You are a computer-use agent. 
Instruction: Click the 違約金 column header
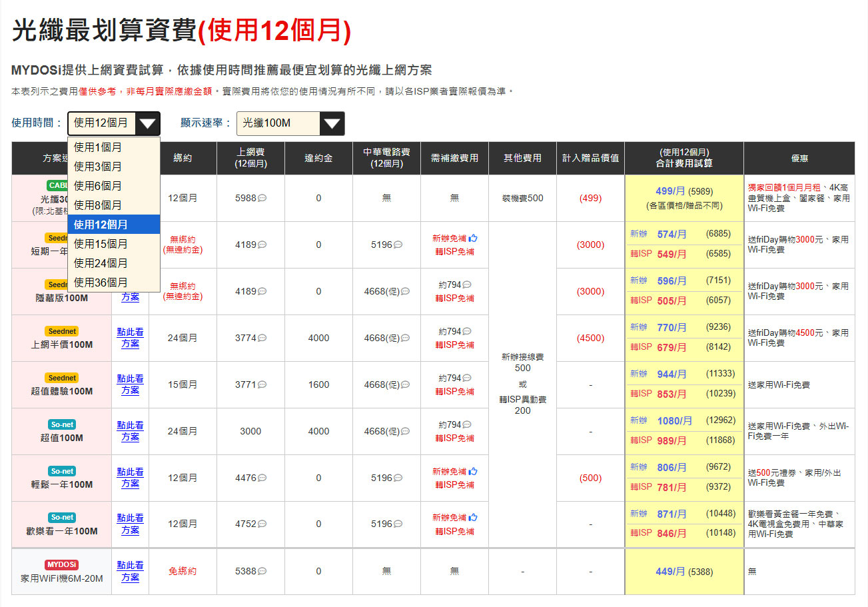click(x=318, y=158)
